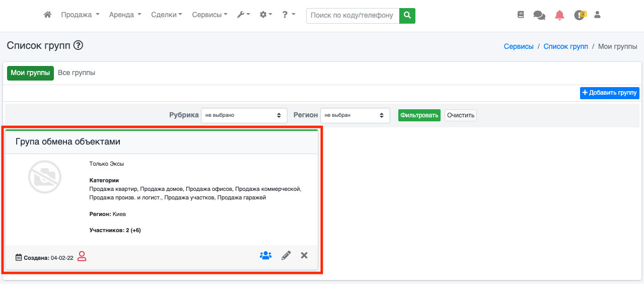644x284 pixels.
Task: Open the help icon next to Список групп
Action: [78, 45]
